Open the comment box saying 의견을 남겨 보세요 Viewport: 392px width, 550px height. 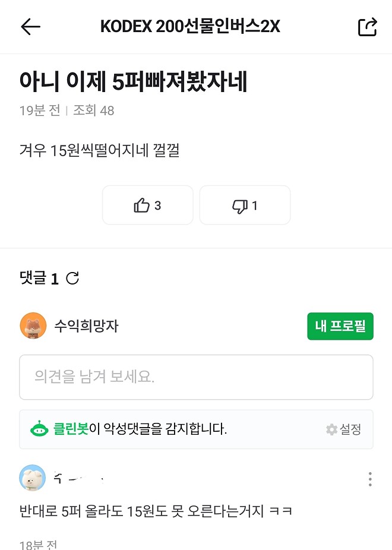(x=196, y=377)
